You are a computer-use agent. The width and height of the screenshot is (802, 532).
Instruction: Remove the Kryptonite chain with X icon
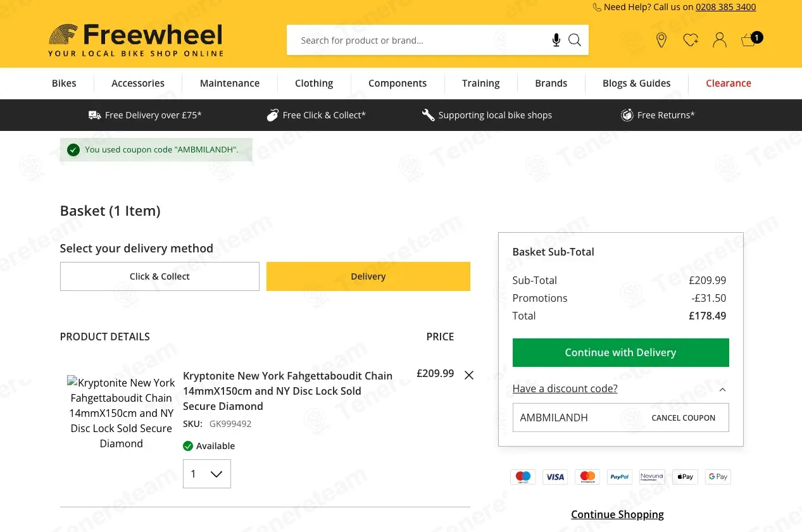click(469, 375)
